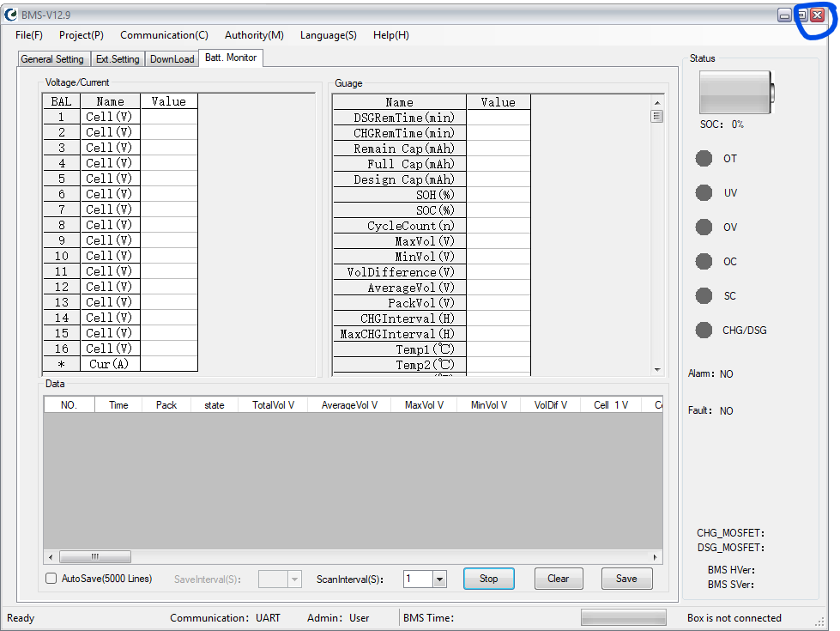Enable the AutoSave(5000 Lines) checkbox
The height and width of the screenshot is (631, 840).
tap(51, 579)
